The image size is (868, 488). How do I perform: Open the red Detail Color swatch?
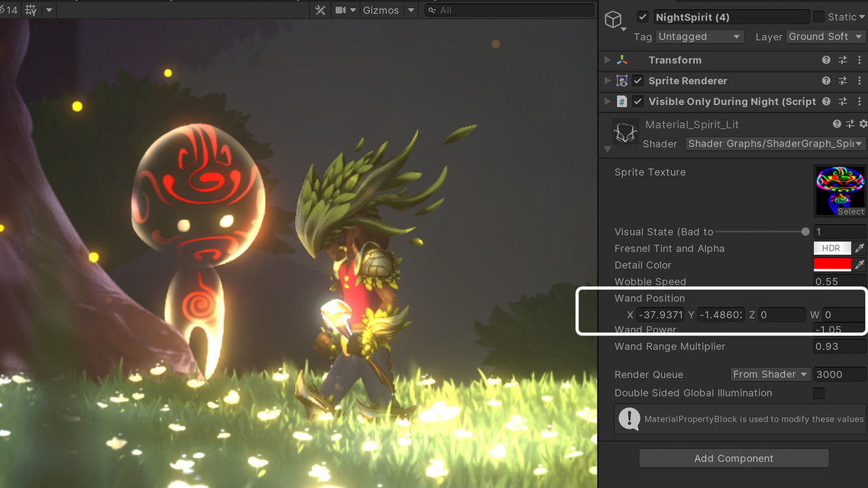pos(832,265)
